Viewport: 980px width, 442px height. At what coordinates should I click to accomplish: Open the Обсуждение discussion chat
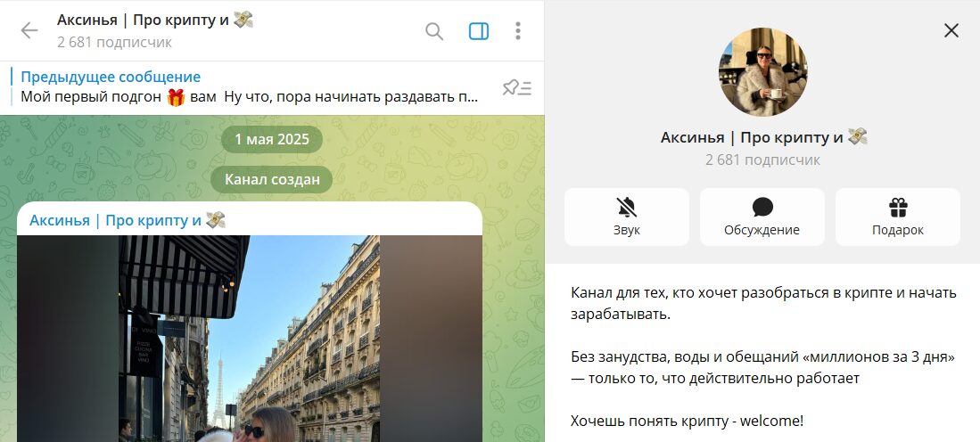pyautogui.click(x=762, y=217)
